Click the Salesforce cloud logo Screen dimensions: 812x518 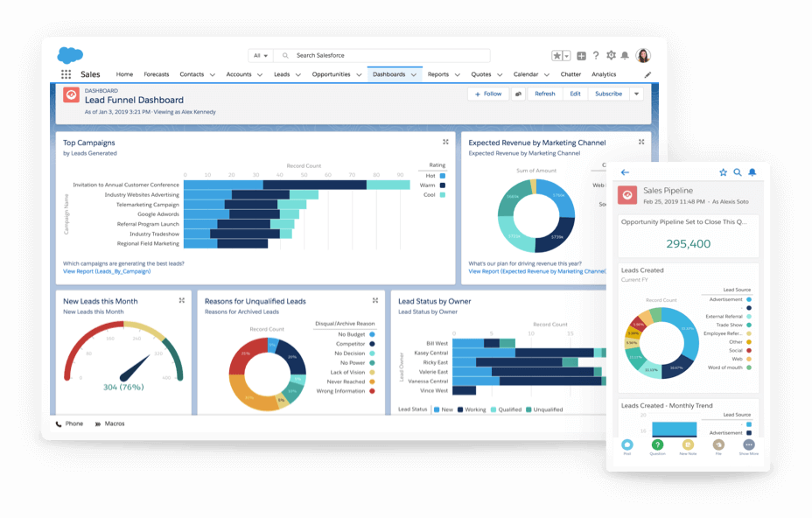(70, 55)
